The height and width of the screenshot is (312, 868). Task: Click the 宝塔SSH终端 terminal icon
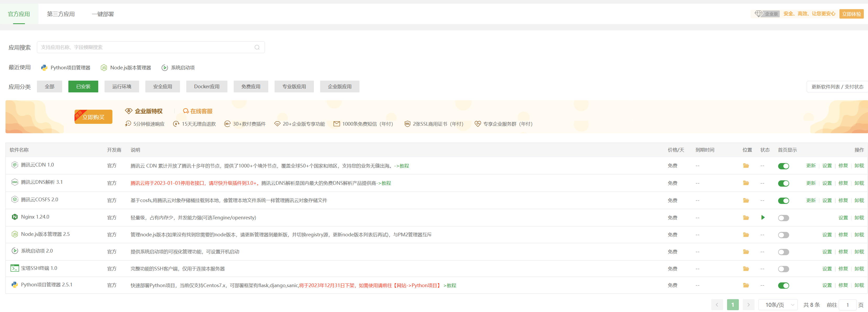coord(14,268)
